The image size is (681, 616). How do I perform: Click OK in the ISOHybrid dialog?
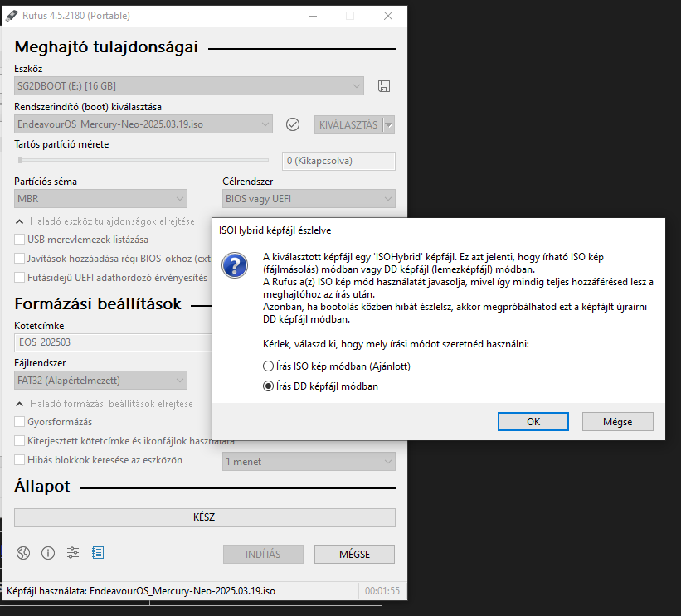coord(533,421)
